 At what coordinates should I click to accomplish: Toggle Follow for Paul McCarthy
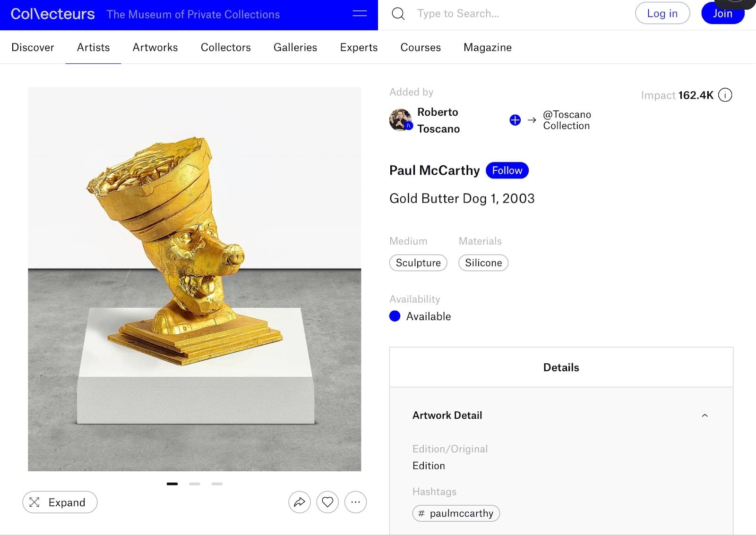507,170
